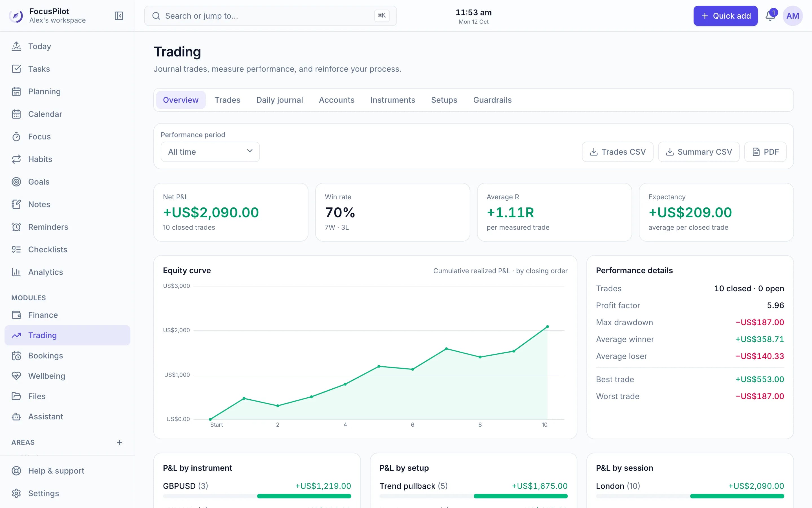Click the Today sunrise icon
Viewport: 812px width, 508px height.
point(16,46)
